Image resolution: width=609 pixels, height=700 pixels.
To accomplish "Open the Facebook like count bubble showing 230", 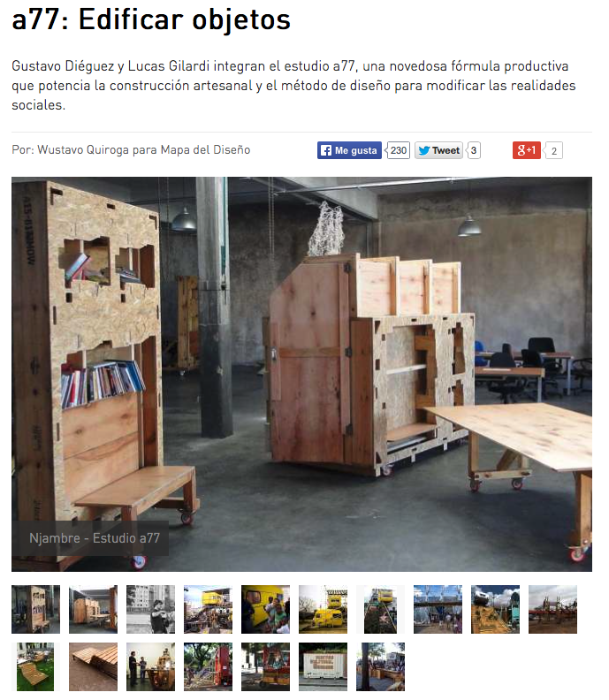I will pyautogui.click(x=398, y=150).
